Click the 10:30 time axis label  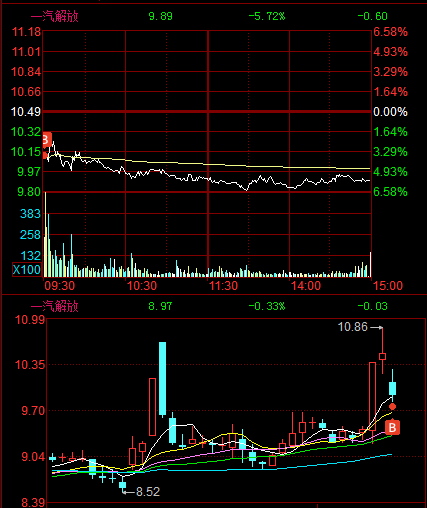coord(142,286)
